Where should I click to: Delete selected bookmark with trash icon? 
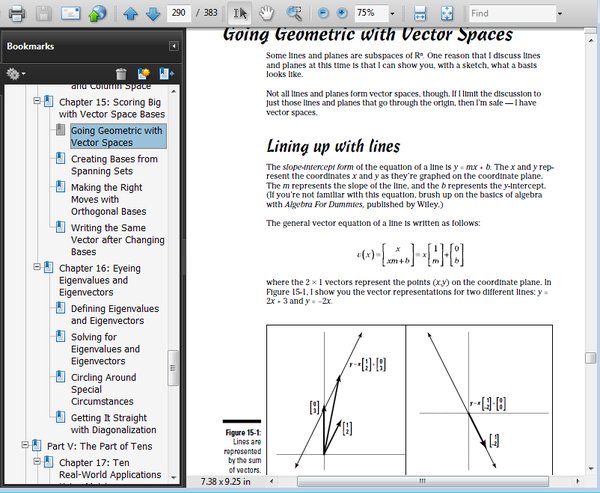[121, 73]
